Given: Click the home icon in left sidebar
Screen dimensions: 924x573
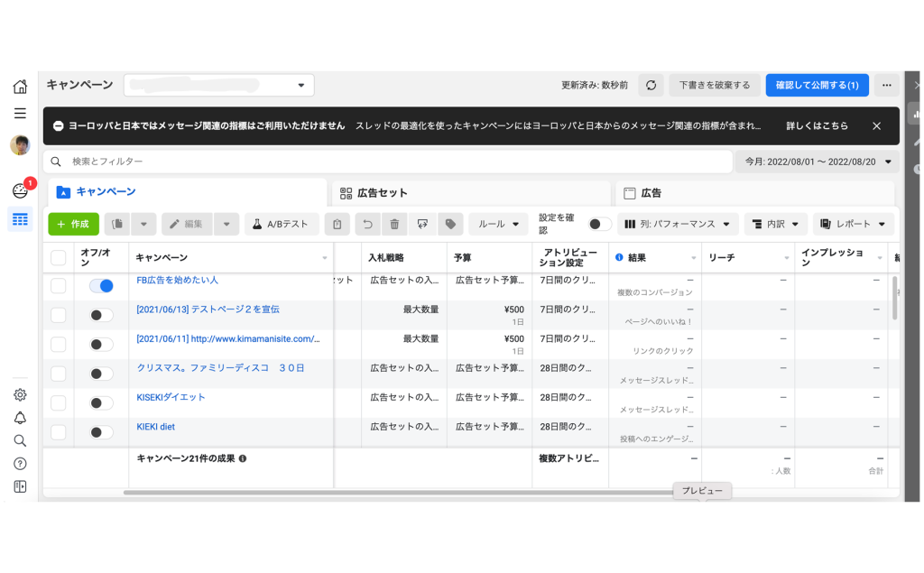Looking at the screenshot, I should [20, 87].
